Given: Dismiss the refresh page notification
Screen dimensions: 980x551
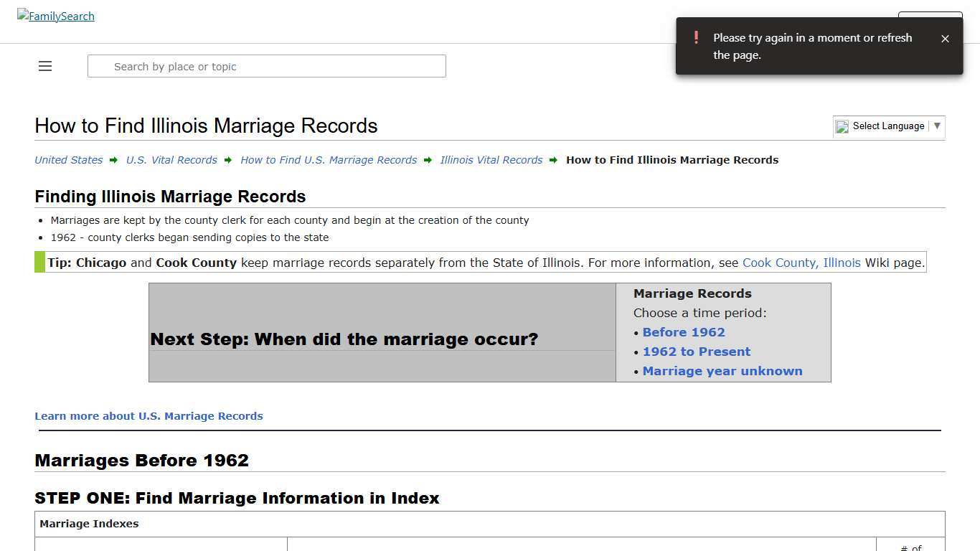Looking at the screenshot, I should tap(945, 38).
